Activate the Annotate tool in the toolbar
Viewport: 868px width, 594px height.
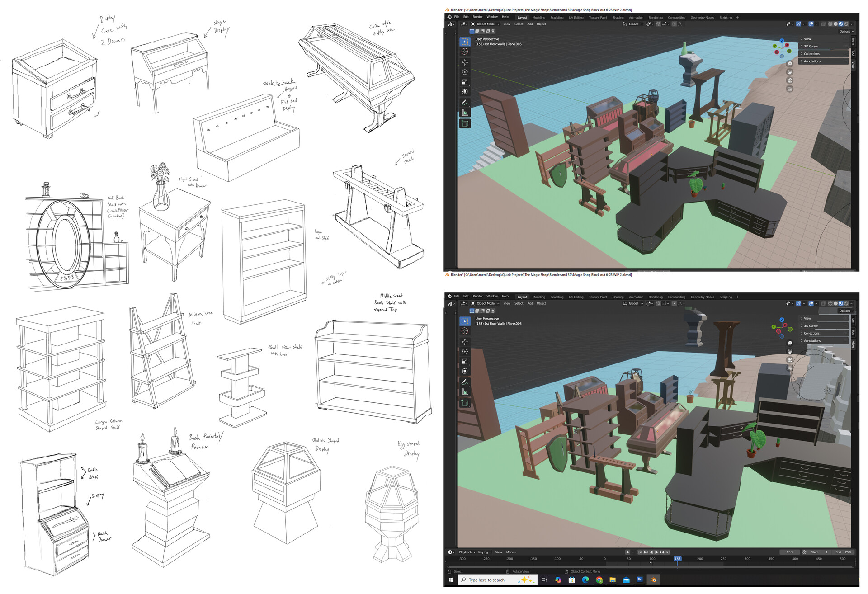tap(465, 101)
